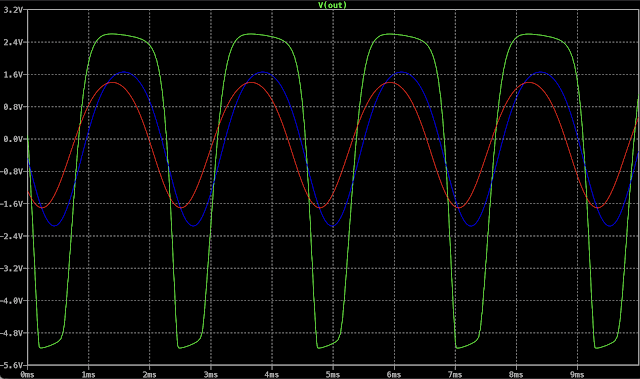Click the 2.4V vertical axis label
Viewport: 640px width, 379px height.
(13, 42)
